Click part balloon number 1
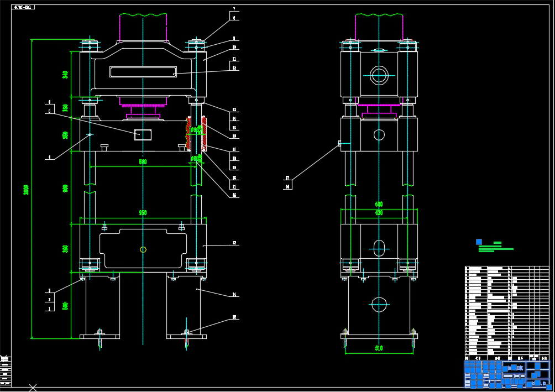The width and height of the screenshot is (555, 392). pyautogui.click(x=50, y=309)
